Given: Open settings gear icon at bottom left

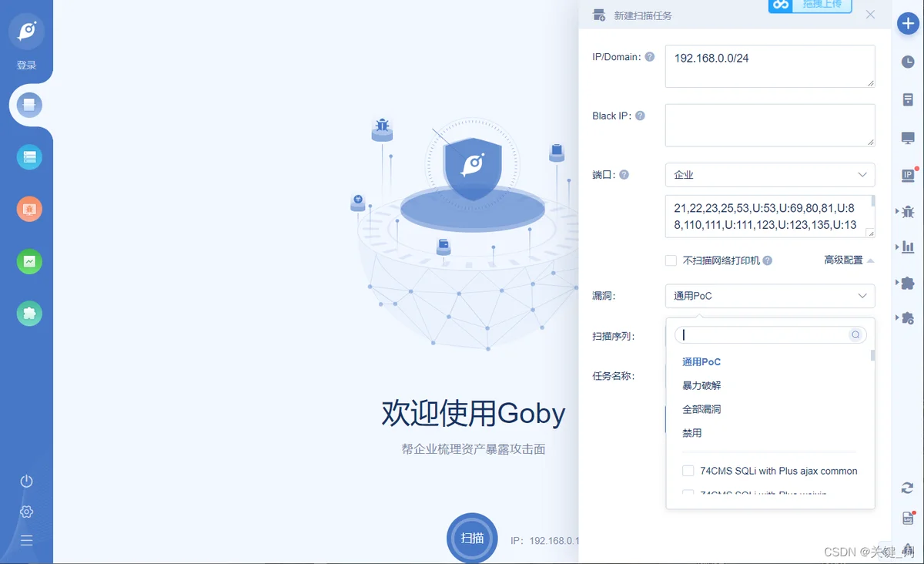Looking at the screenshot, I should [27, 512].
